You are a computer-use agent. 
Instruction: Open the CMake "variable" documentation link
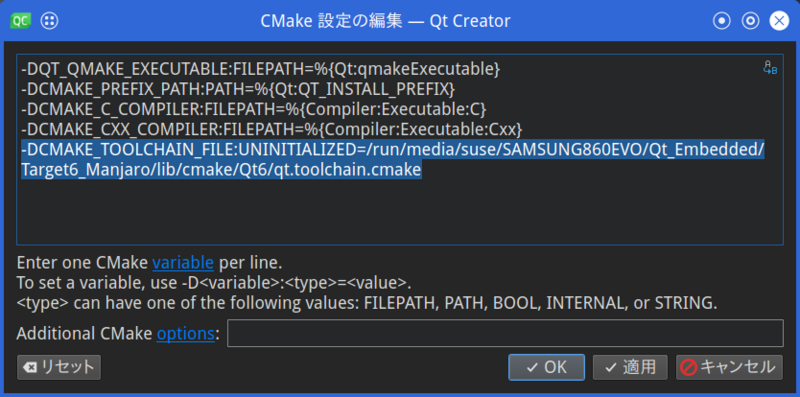(183, 263)
